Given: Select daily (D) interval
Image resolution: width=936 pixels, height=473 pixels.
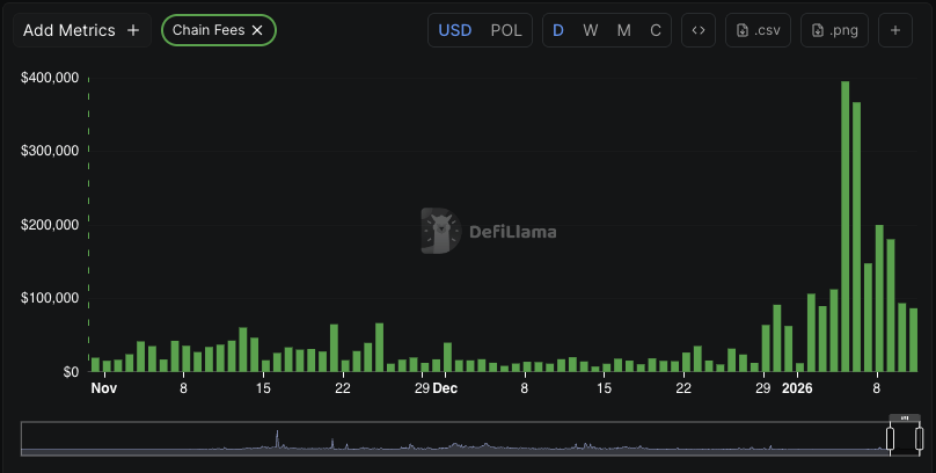Looking at the screenshot, I should point(558,30).
